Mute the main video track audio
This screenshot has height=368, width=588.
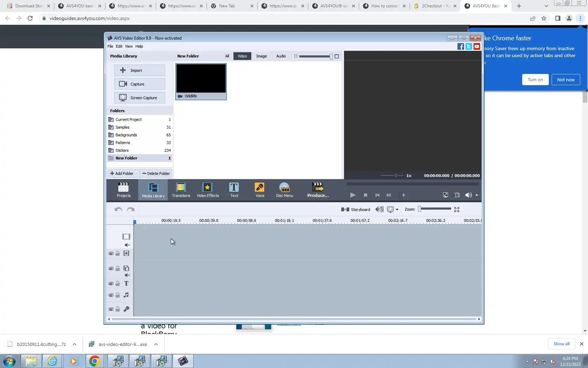click(x=127, y=245)
